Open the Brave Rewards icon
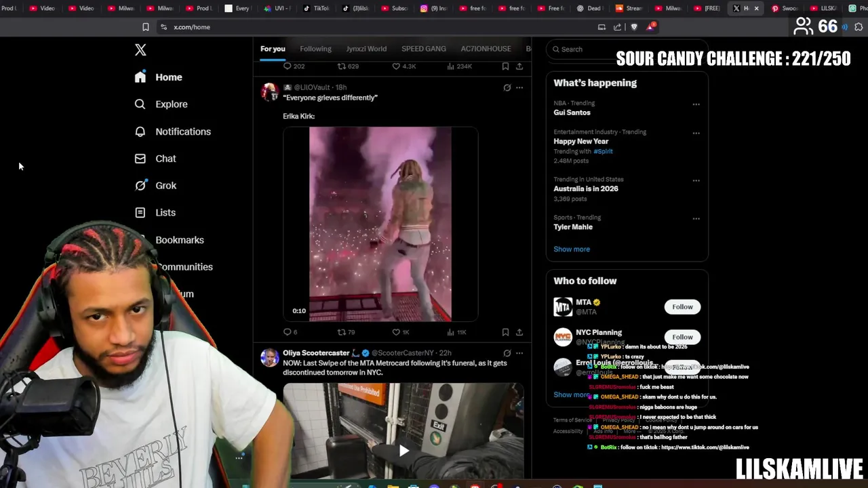 651,27
